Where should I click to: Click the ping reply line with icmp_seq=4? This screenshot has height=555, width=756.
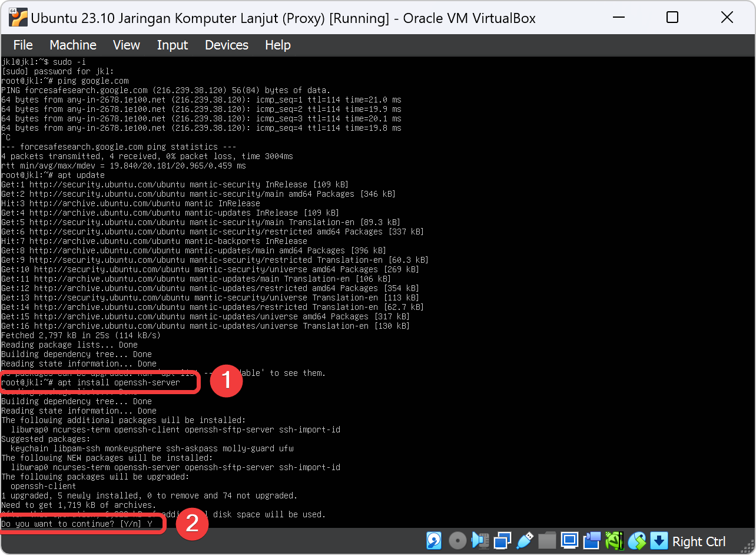point(201,128)
